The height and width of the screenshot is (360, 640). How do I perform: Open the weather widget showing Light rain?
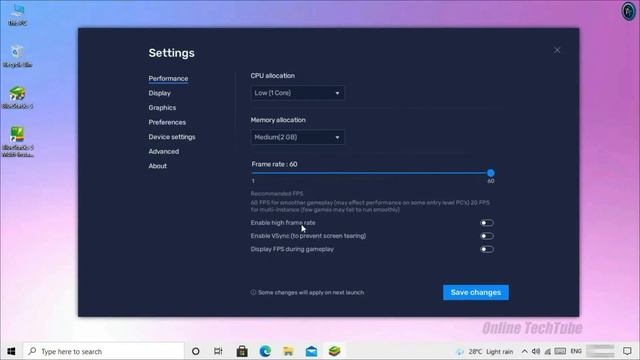[x=484, y=351]
